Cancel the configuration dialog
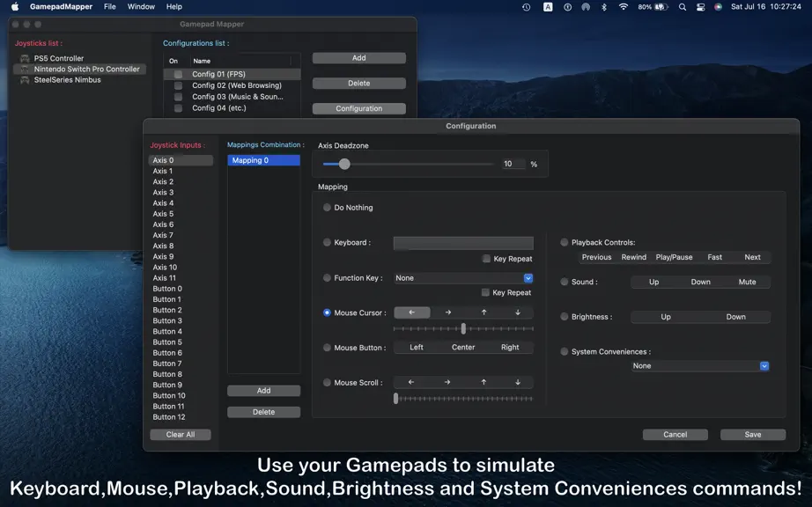This screenshot has height=507, width=812. 675,435
